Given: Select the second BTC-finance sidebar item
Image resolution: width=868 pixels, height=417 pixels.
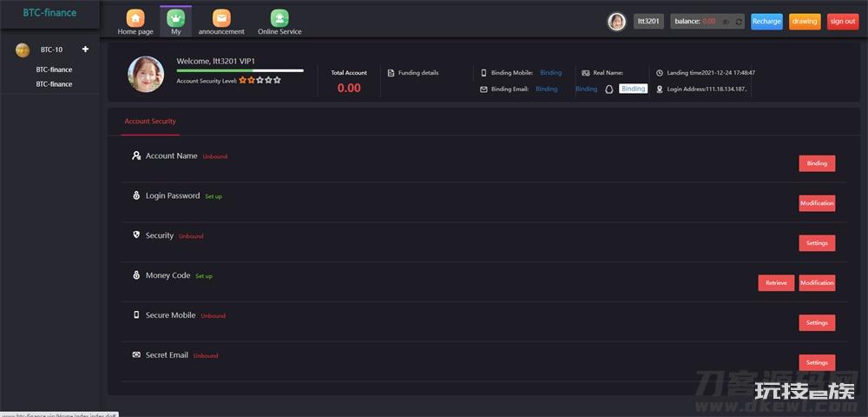Looking at the screenshot, I should click(x=54, y=84).
